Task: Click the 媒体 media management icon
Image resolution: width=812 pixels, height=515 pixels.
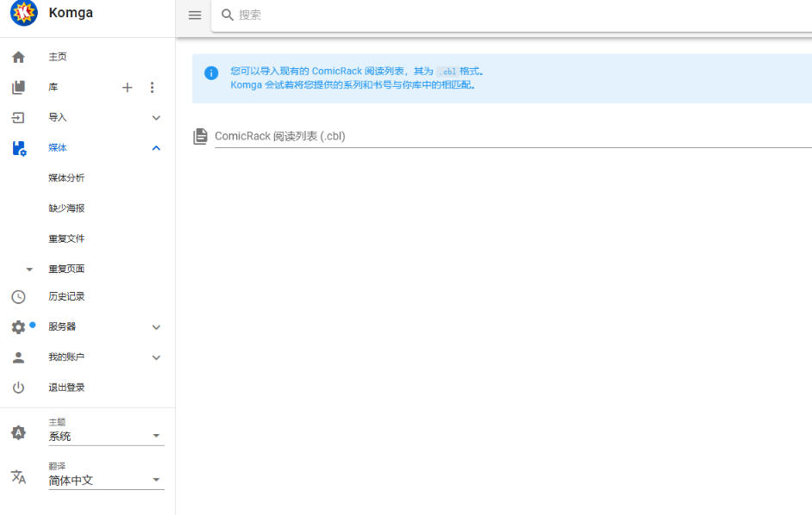Action: coord(19,148)
